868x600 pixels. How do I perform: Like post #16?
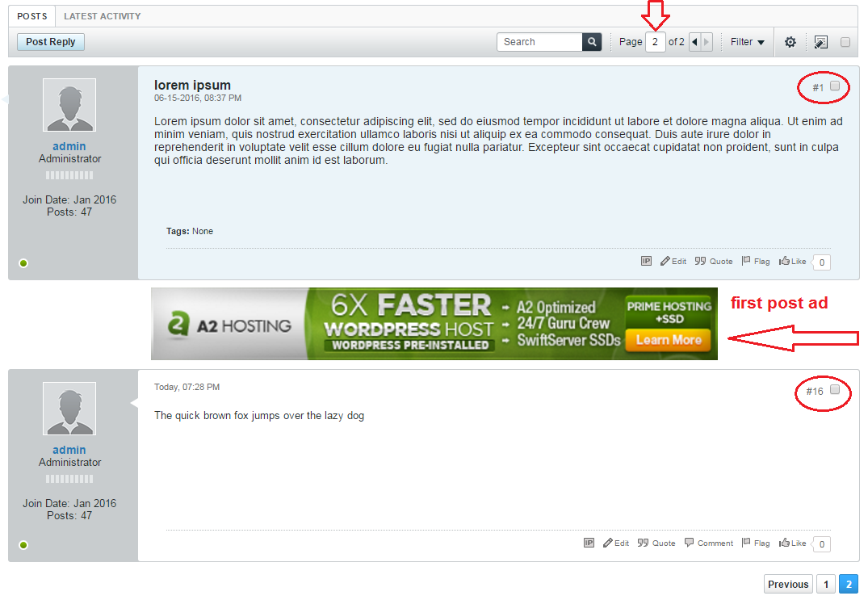point(792,543)
